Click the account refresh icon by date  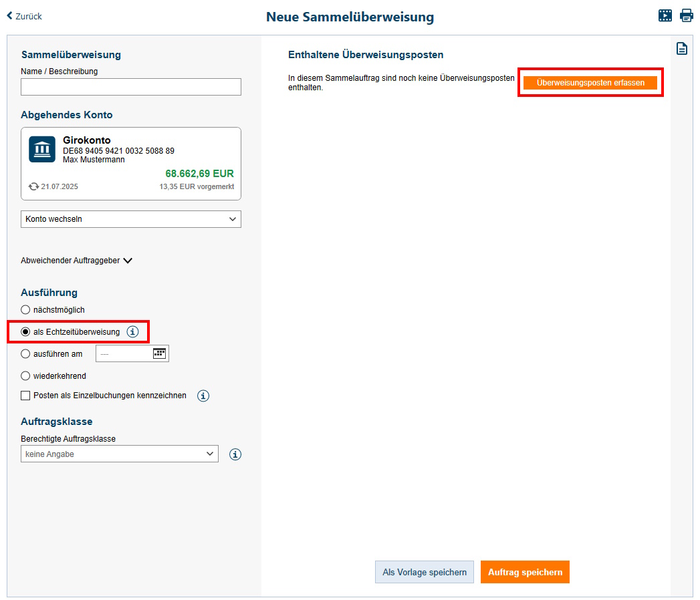tap(33, 186)
